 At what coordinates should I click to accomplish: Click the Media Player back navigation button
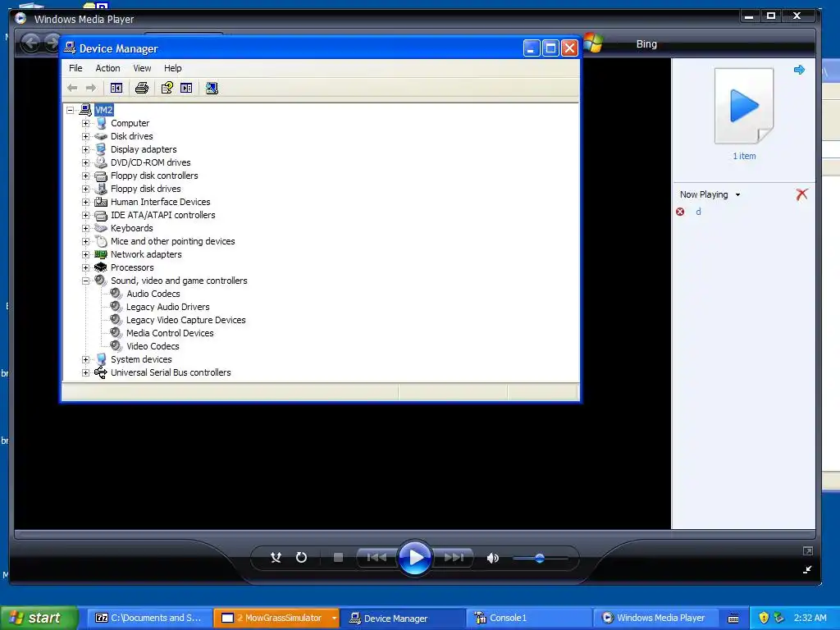[x=30, y=43]
